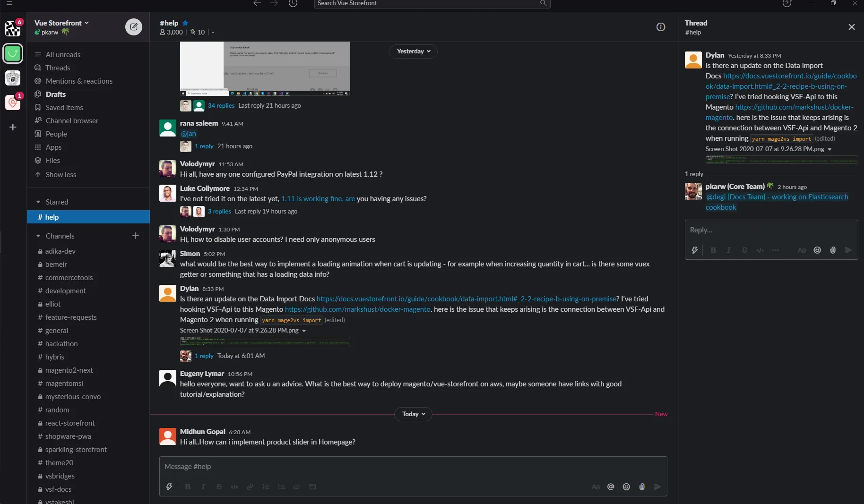Viewport: 864px width, 504px height.
Task: Go back in history arrow
Action: 257,3
